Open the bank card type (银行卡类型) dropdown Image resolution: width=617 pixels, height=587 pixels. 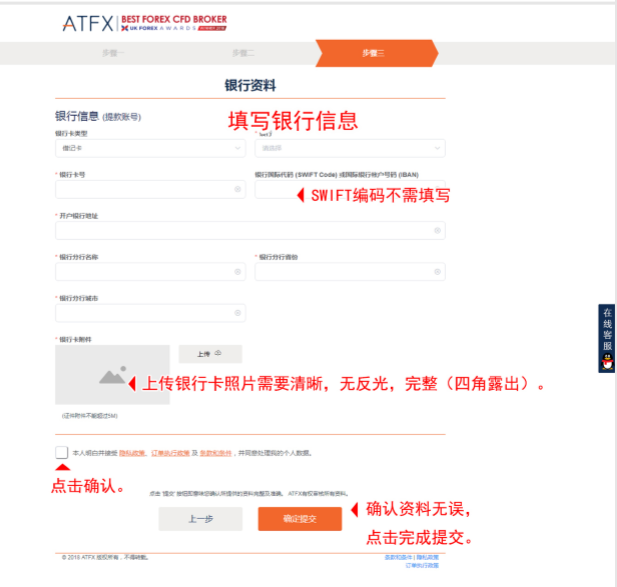tap(150, 148)
